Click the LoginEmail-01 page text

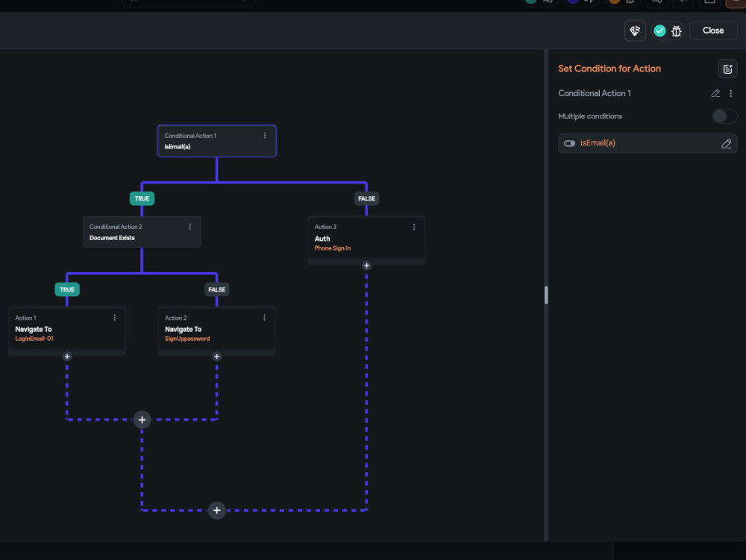(34, 339)
